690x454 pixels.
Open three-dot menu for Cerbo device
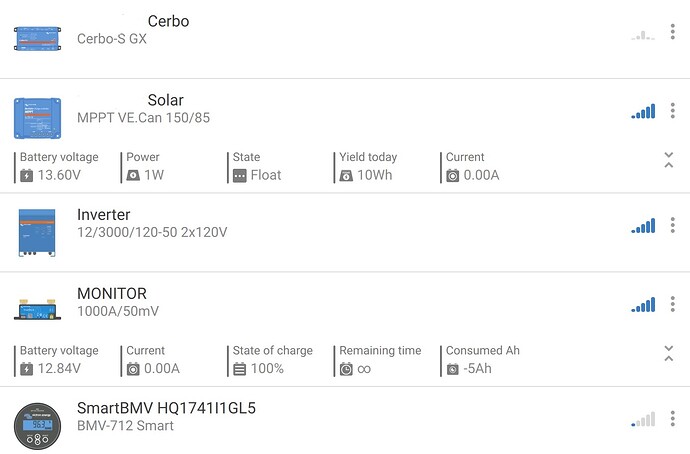pyautogui.click(x=672, y=32)
